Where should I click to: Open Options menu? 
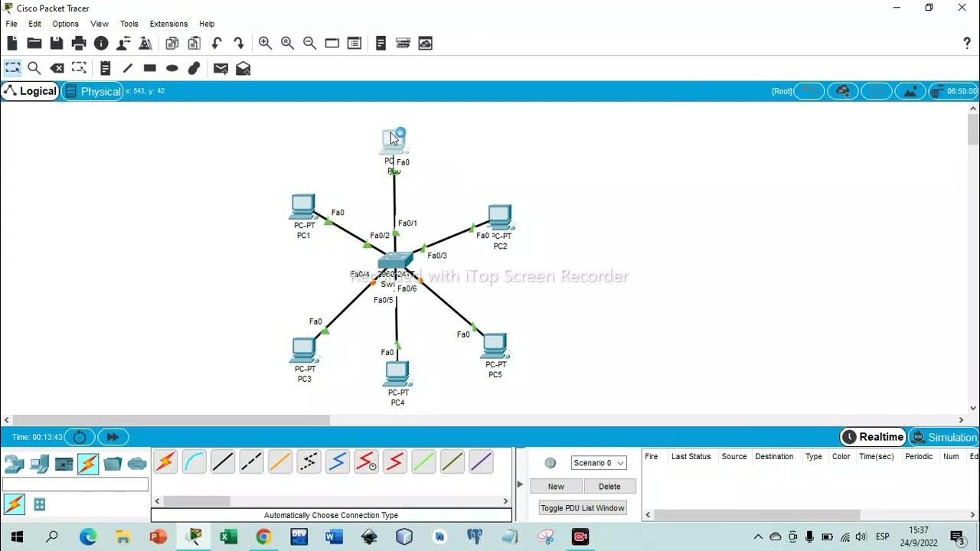[65, 24]
